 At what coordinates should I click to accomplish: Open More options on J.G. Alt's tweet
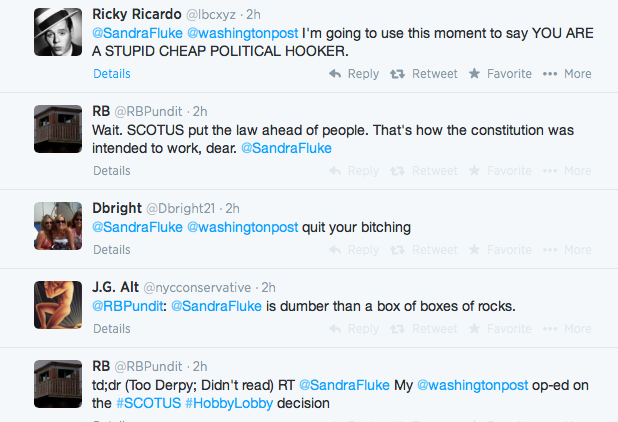tap(567, 329)
